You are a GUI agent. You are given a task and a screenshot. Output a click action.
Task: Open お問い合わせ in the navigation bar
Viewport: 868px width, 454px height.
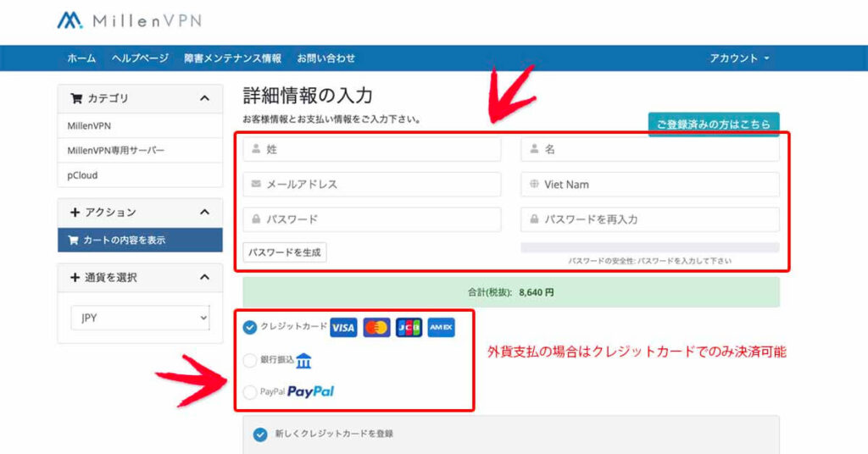[x=326, y=58]
